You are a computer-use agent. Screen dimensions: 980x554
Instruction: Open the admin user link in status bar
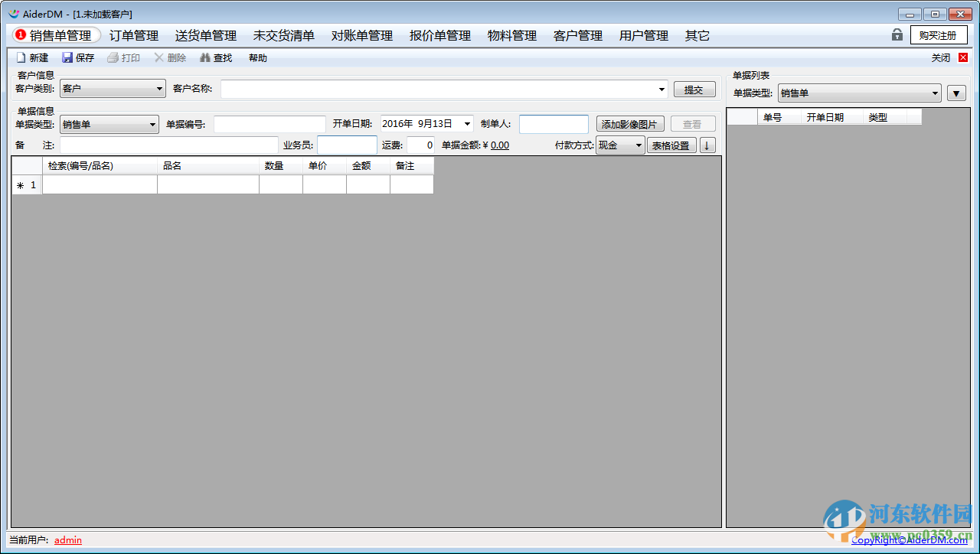point(67,539)
